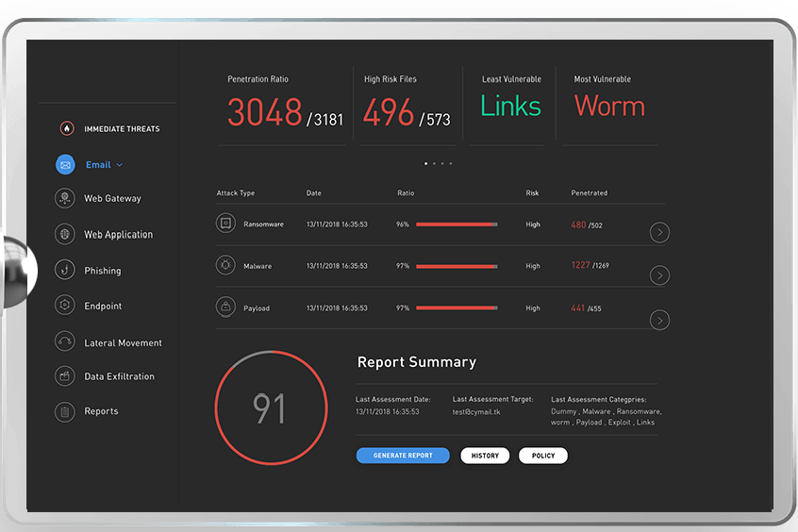This screenshot has width=798, height=532.
Task: Open the Web Gateway sidebar icon
Action: (x=65, y=198)
